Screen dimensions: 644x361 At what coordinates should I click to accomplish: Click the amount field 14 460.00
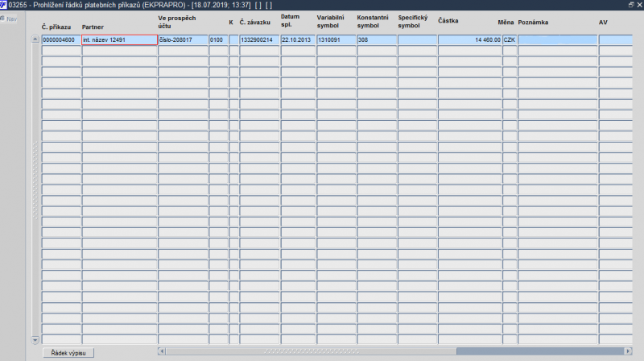(469, 39)
